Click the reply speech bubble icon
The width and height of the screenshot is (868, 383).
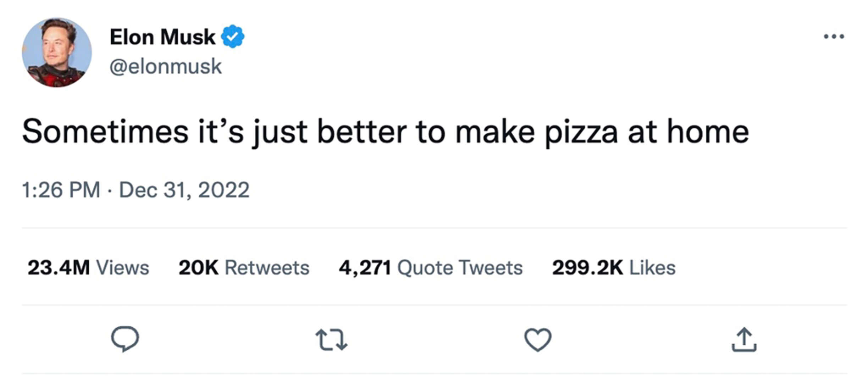point(125,339)
